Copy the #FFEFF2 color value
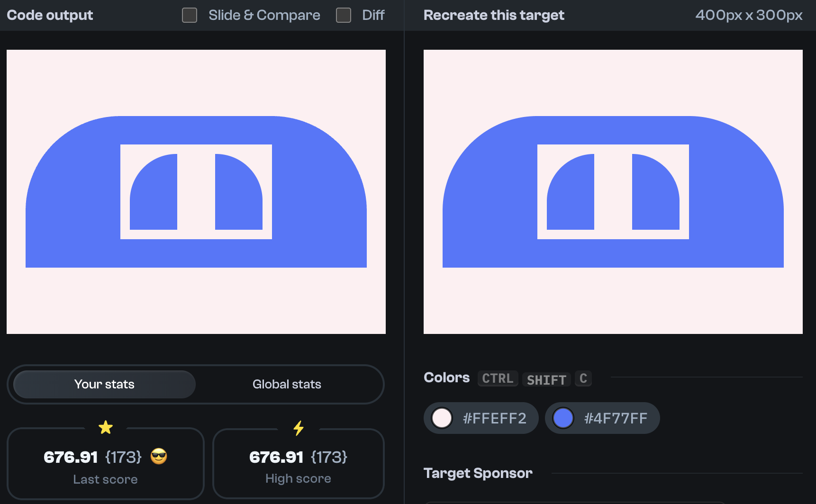Viewport: 816px width, 504px height. [494, 418]
